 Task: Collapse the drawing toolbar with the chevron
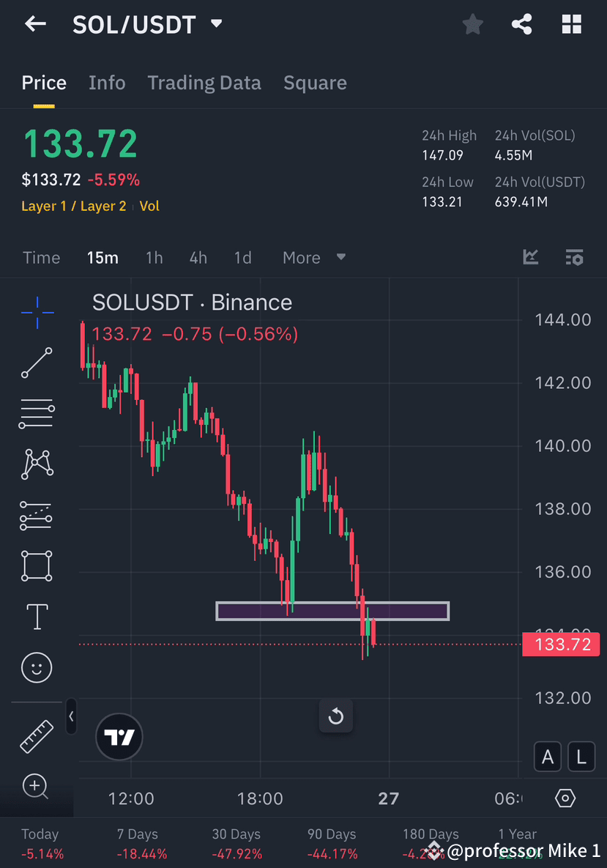pyautogui.click(x=71, y=717)
